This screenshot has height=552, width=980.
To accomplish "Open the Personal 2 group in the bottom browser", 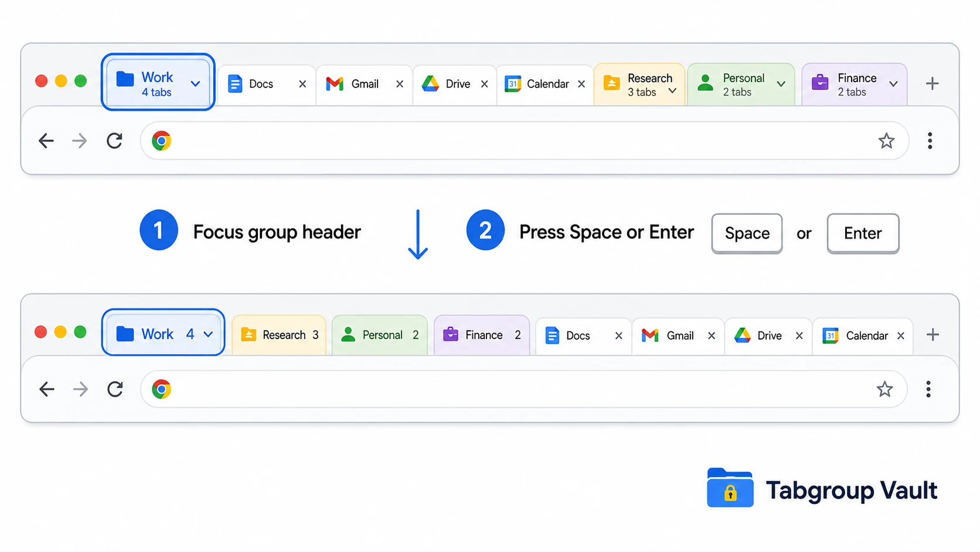I will (x=380, y=335).
